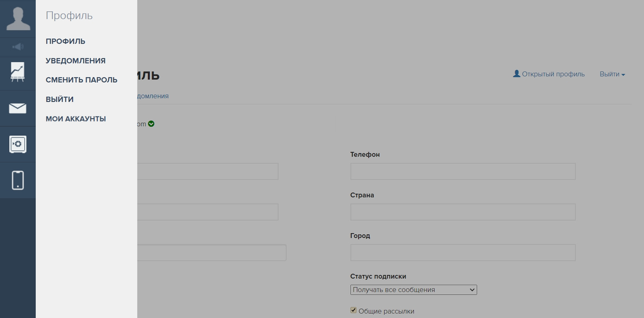Open the envelope mail sidebar icon
The height and width of the screenshot is (318, 644).
click(18, 108)
